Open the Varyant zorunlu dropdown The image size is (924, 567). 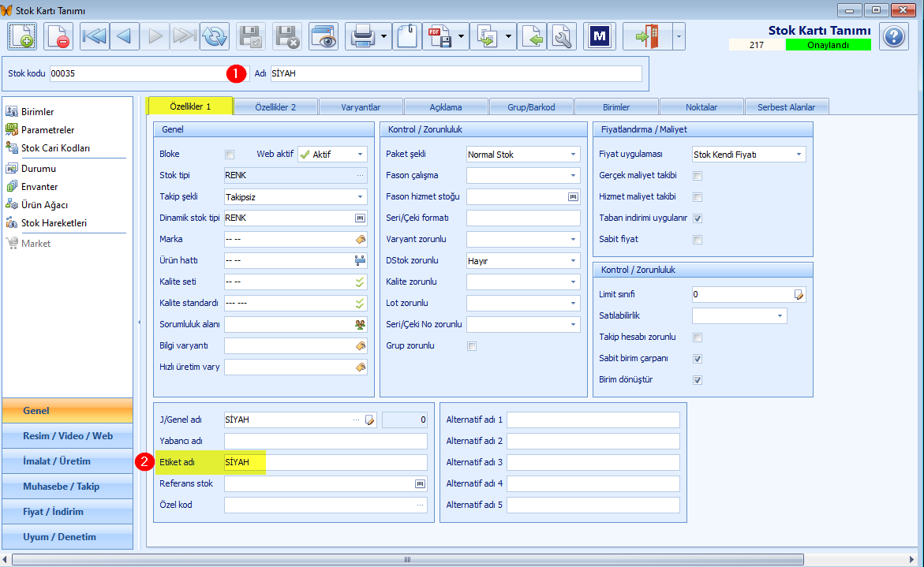tap(573, 239)
